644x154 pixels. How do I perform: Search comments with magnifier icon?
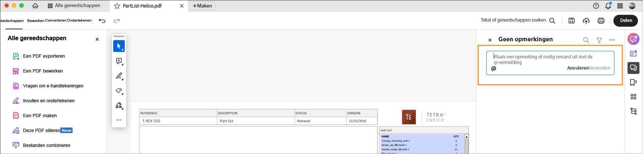tap(586, 40)
